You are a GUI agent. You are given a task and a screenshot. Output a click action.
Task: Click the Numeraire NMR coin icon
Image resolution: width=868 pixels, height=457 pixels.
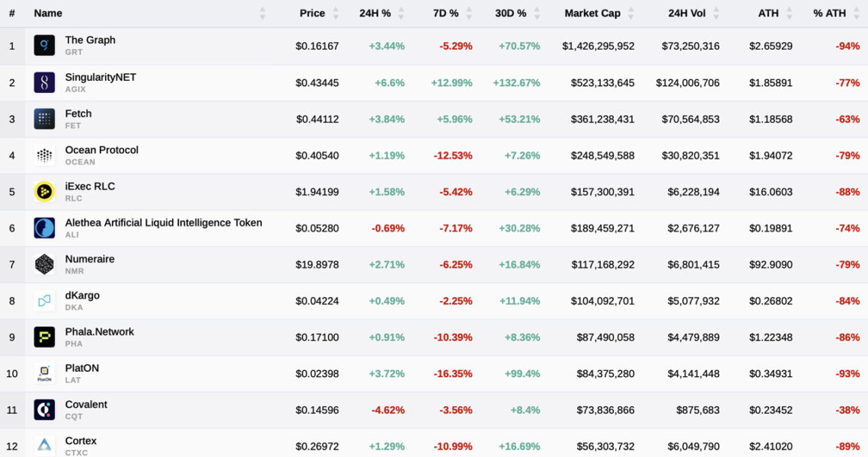44,264
